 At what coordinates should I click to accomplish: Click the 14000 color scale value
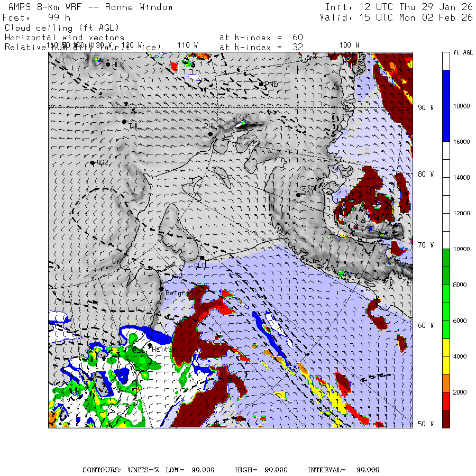461,178
